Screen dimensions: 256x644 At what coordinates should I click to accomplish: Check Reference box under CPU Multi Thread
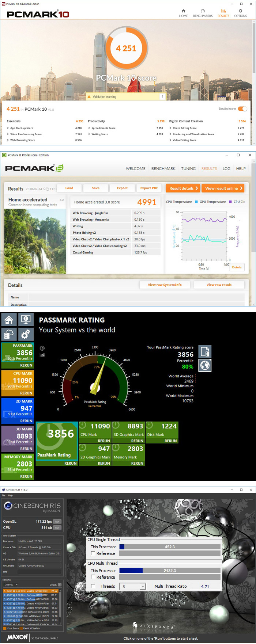click(93, 577)
